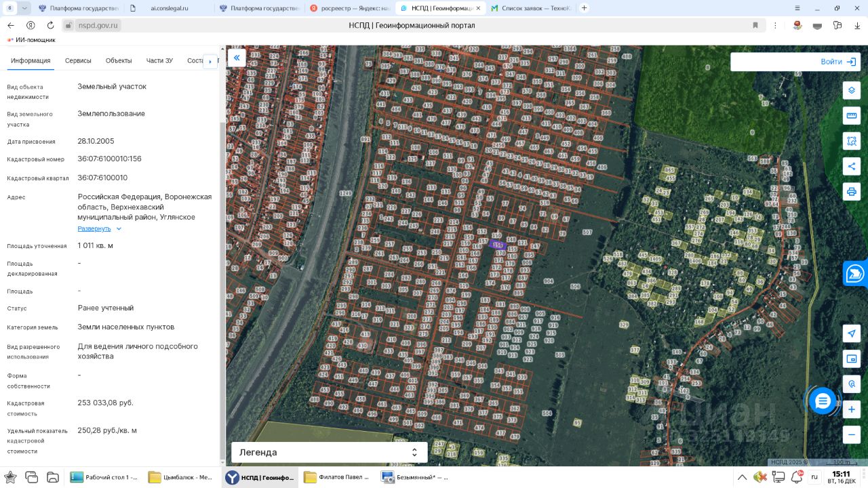Open the tab group counter dropdown
Viewport: 868px width, 488px height.
pos(25,8)
